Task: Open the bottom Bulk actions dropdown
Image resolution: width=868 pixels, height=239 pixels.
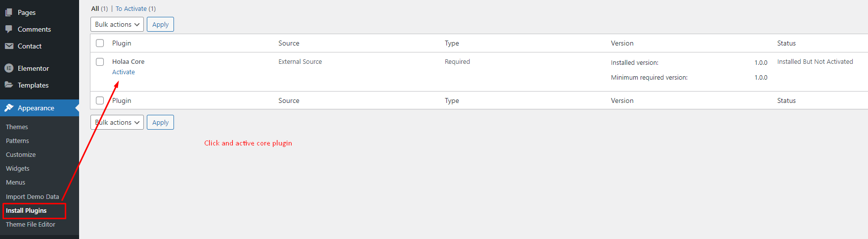Action: point(117,122)
